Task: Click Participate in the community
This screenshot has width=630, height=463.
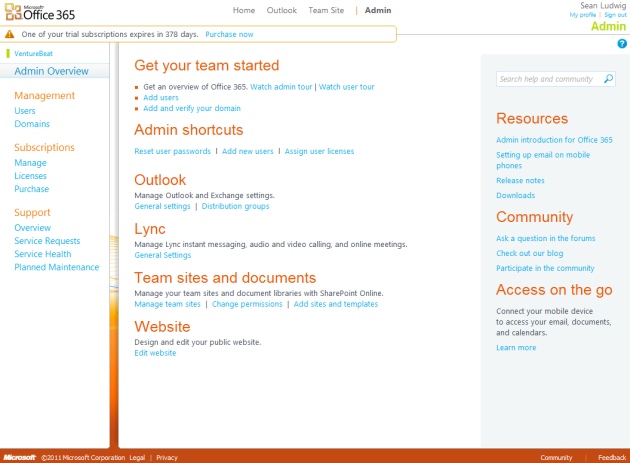Action: point(545,268)
